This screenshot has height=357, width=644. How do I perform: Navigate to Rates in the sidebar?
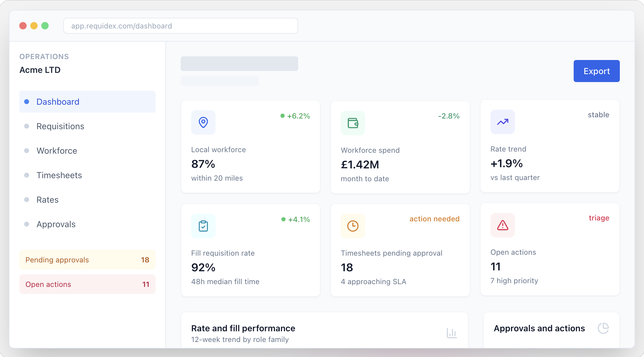[87, 200]
